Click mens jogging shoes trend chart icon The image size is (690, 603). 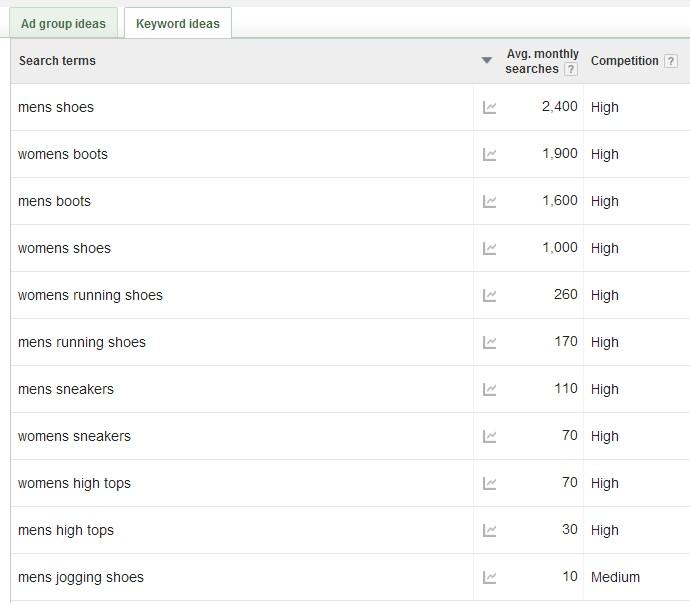coord(489,578)
